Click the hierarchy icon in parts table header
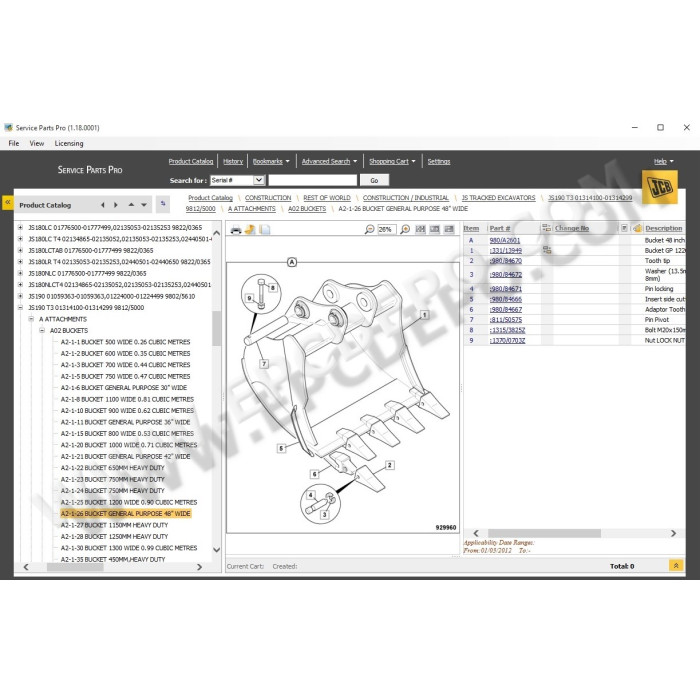 (x=546, y=228)
